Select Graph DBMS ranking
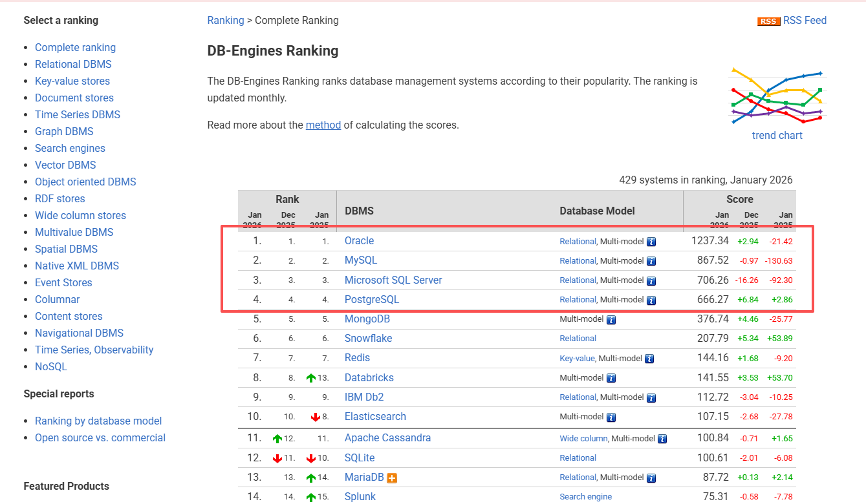866x504 pixels. [x=64, y=131]
